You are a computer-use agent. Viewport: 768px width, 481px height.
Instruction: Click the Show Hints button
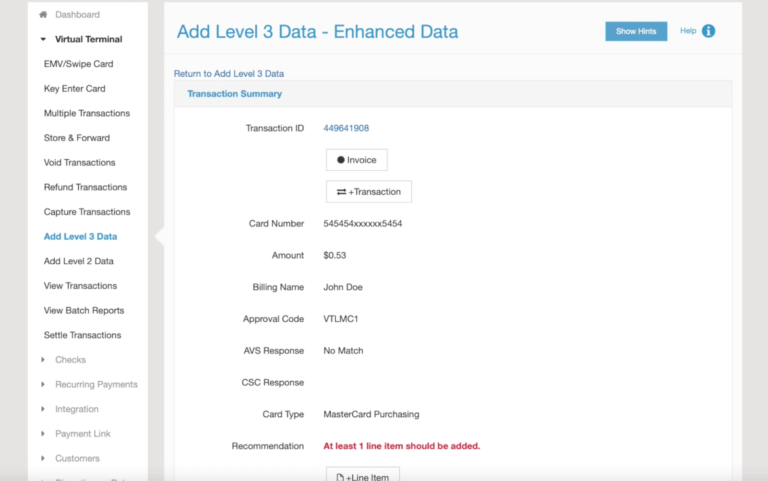(x=636, y=31)
